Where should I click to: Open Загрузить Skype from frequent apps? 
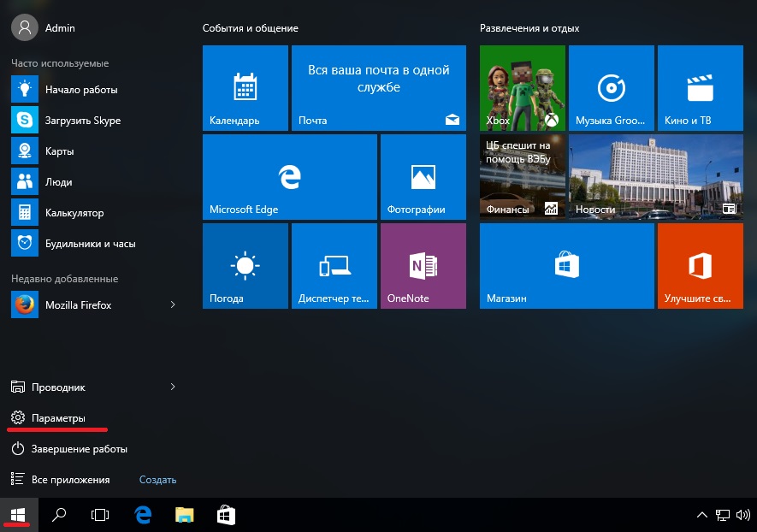[82, 121]
